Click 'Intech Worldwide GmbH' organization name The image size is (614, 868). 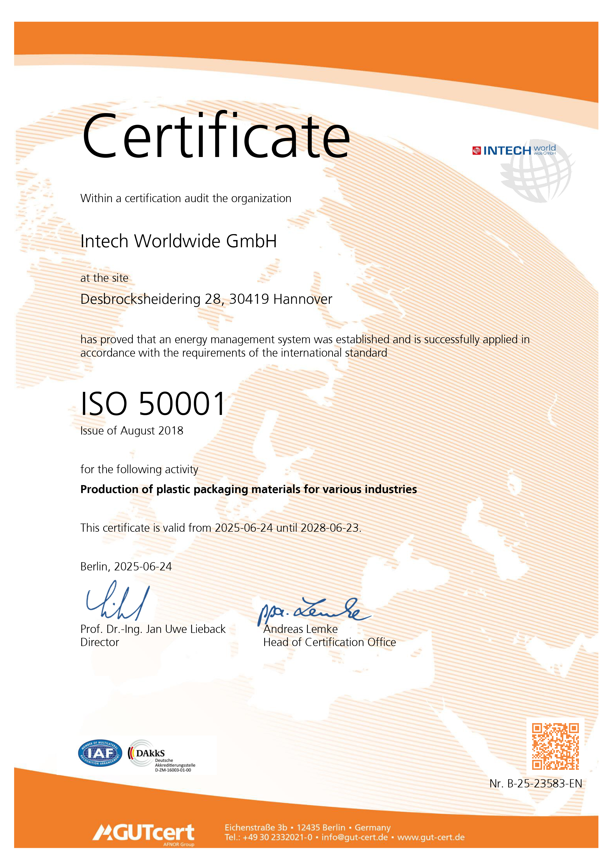pos(179,241)
